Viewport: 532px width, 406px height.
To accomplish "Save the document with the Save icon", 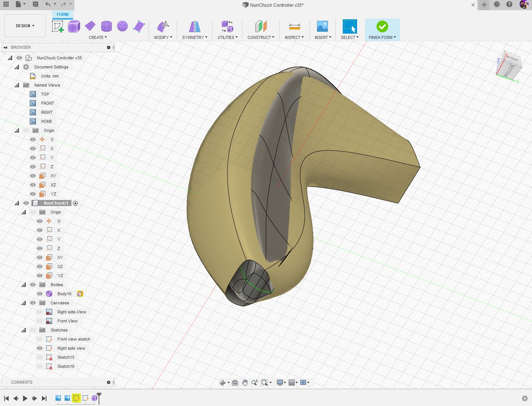I will (36, 5).
